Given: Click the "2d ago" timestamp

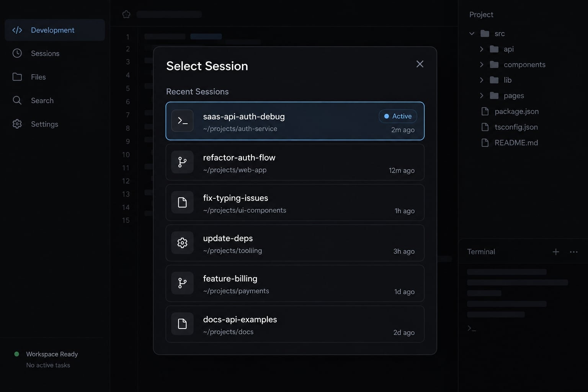Looking at the screenshot, I should (404, 332).
